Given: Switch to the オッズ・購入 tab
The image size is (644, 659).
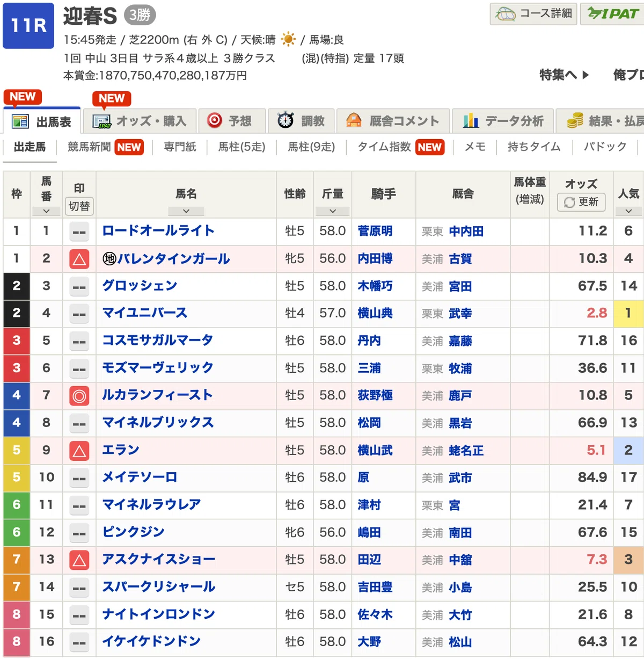Looking at the screenshot, I should [139, 121].
